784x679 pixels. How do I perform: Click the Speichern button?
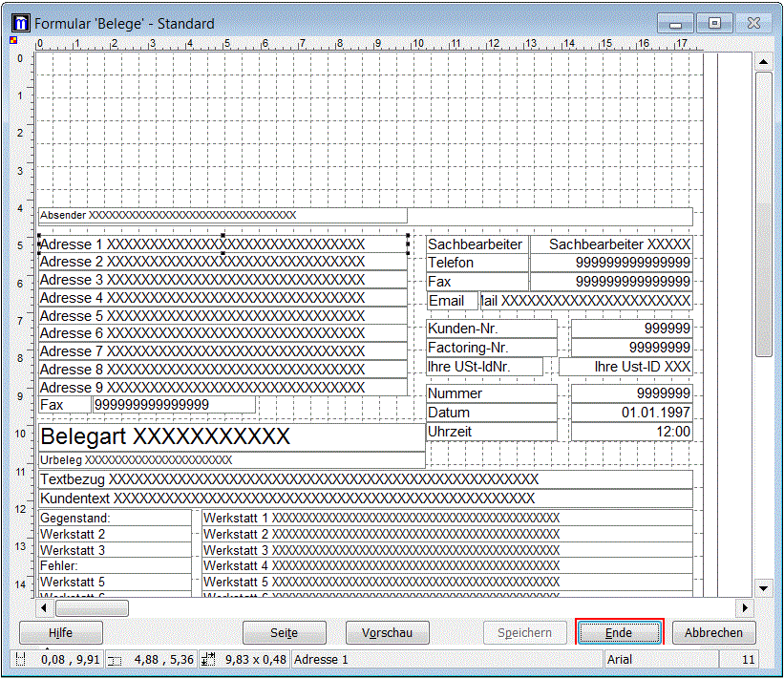(x=525, y=633)
